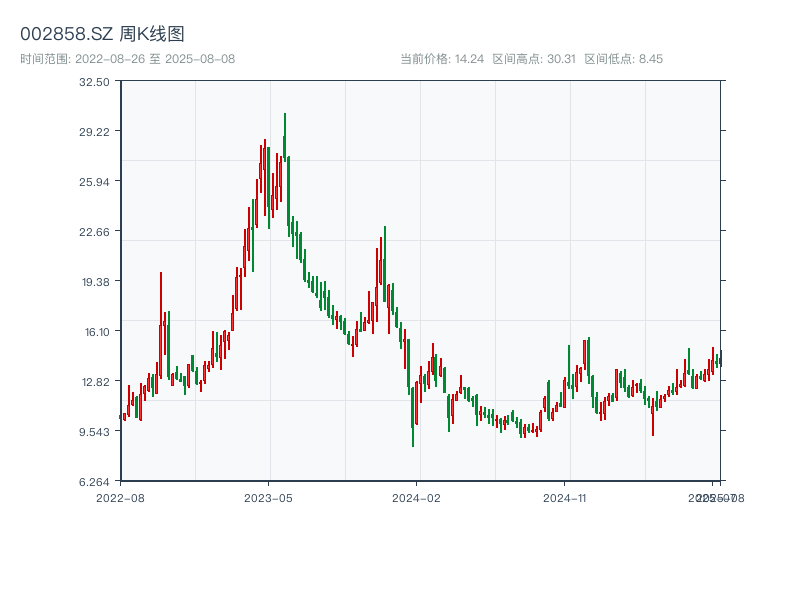Click the 区间高点 30.31 label

point(534,59)
